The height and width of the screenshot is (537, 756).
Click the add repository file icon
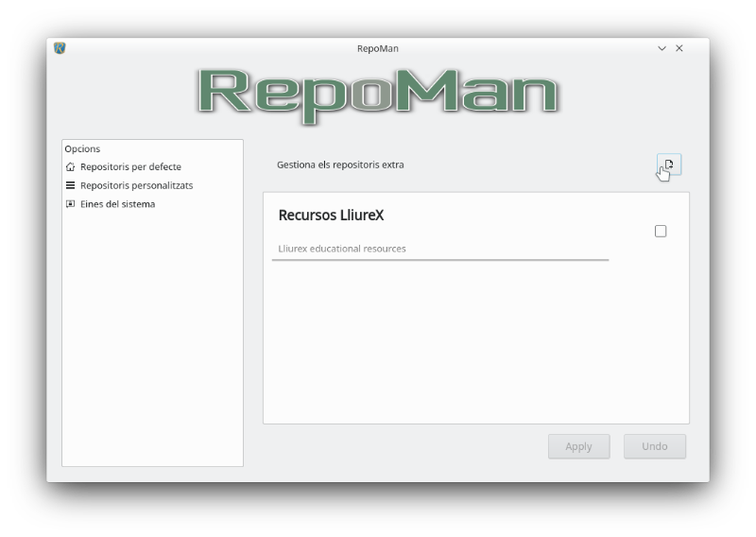669,165
